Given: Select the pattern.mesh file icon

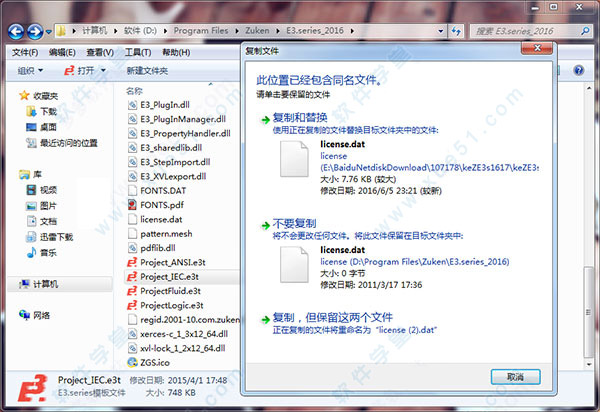Looking at the screenshot, I should click(x=132, y=234).
